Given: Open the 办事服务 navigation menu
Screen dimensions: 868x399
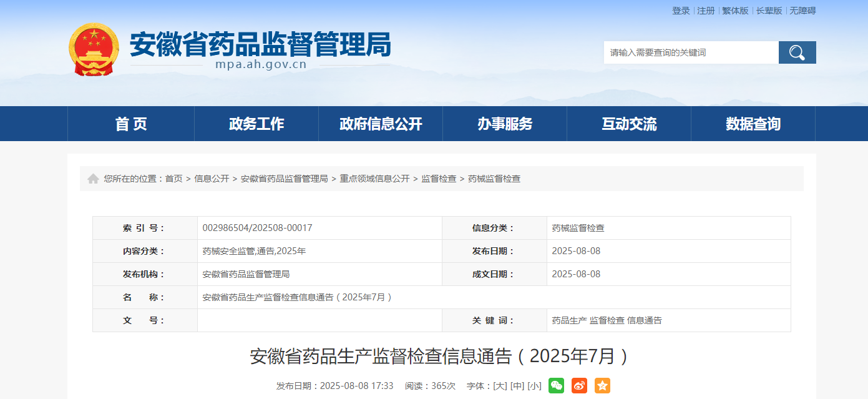Looking at the screenshot, I should (x=505, y=124).
